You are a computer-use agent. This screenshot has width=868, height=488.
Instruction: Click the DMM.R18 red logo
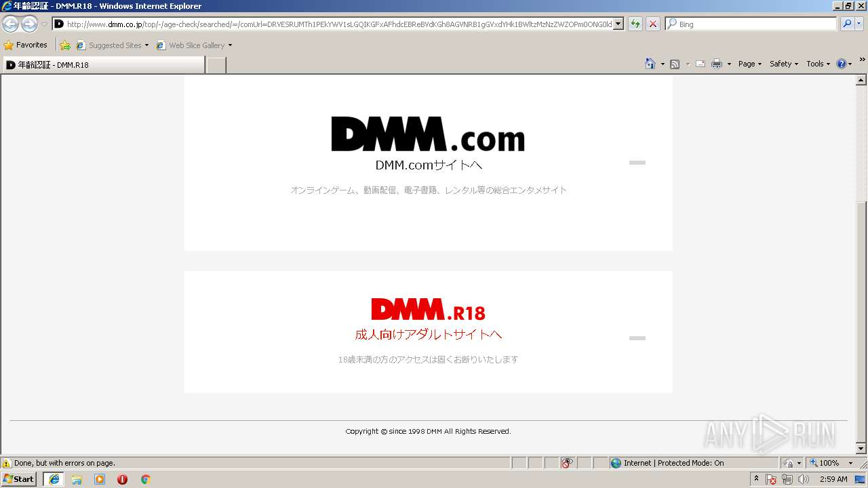pyautogui.click(x=428, y=309)
